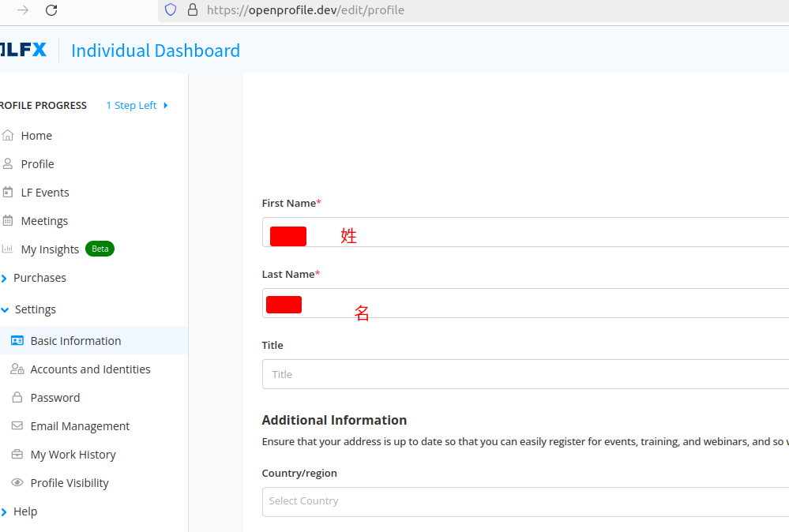The image size is (789, 532).
Task: Click the Profile Visibility eye icon
Action: [17, 482]
